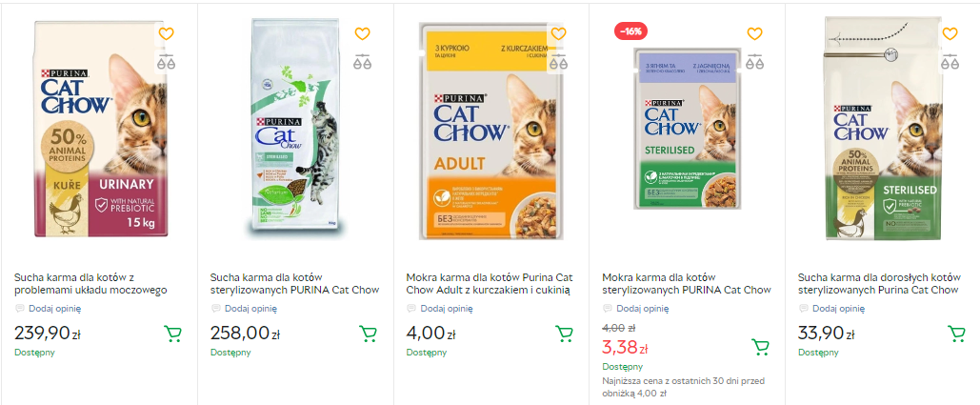Open "Sucha karma dla dorosłych kotów" product link
The height and width of the screenshot is (405, 980).
pos(878,283)
